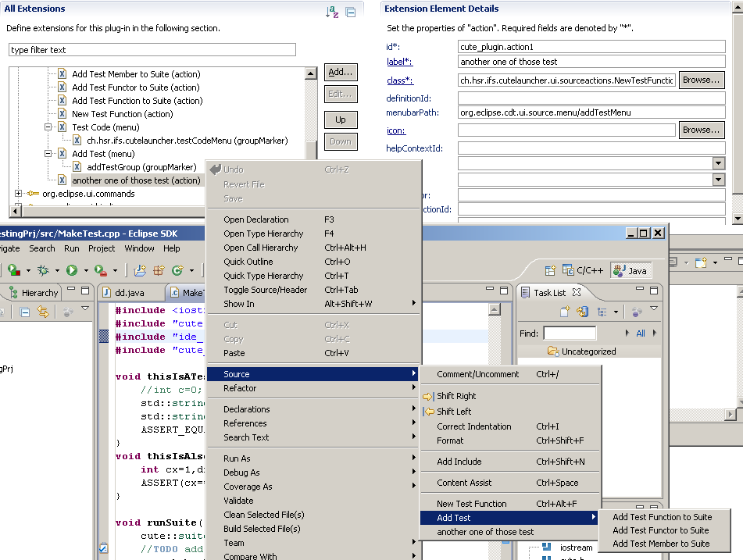Viewport: 743px width, 560px height.
Task: Open the External Tools dropdown arrow
Action: 115,270
